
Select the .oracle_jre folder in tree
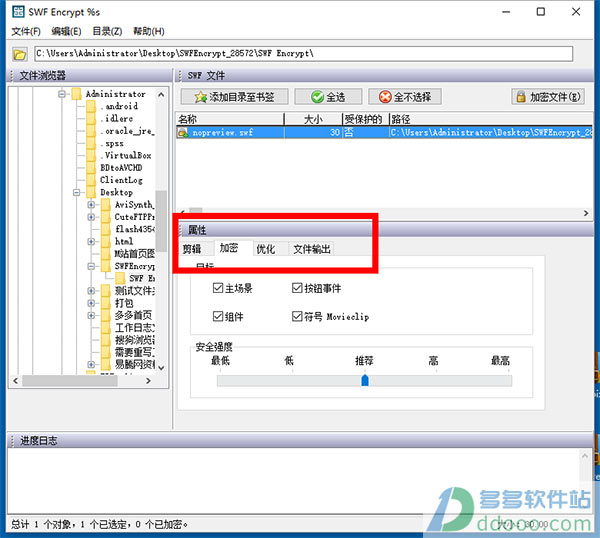coord(127,131)
